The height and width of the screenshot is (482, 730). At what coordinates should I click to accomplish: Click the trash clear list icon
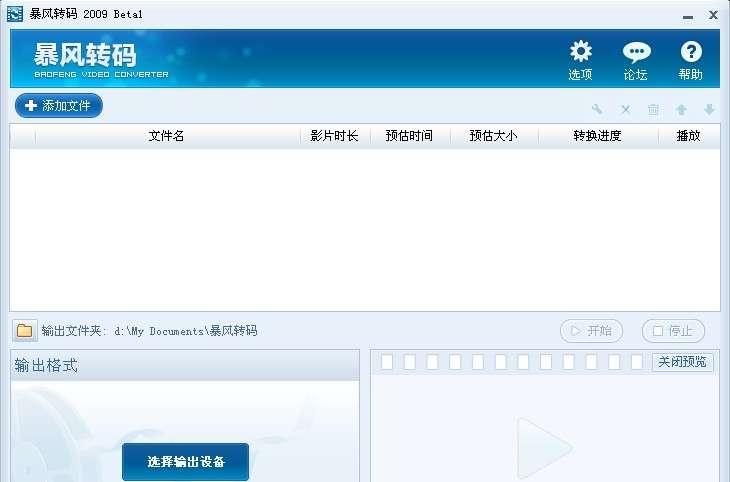coord(653,110)
